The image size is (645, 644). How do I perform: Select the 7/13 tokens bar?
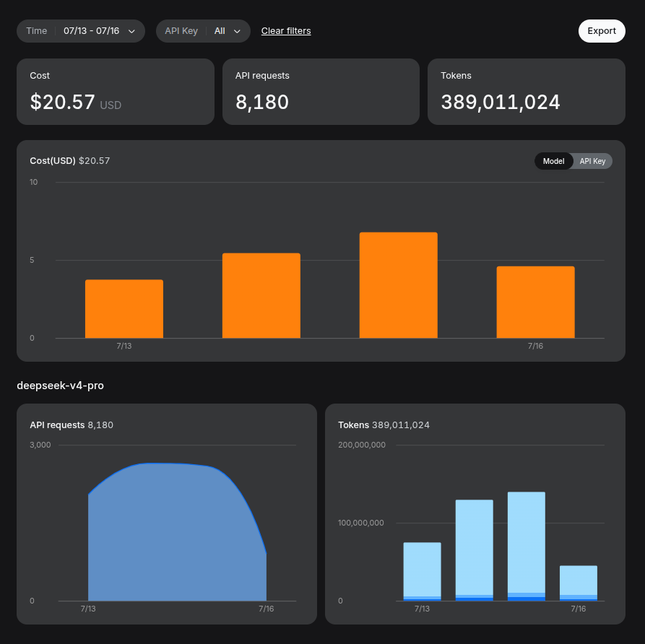tap(422, 572)
